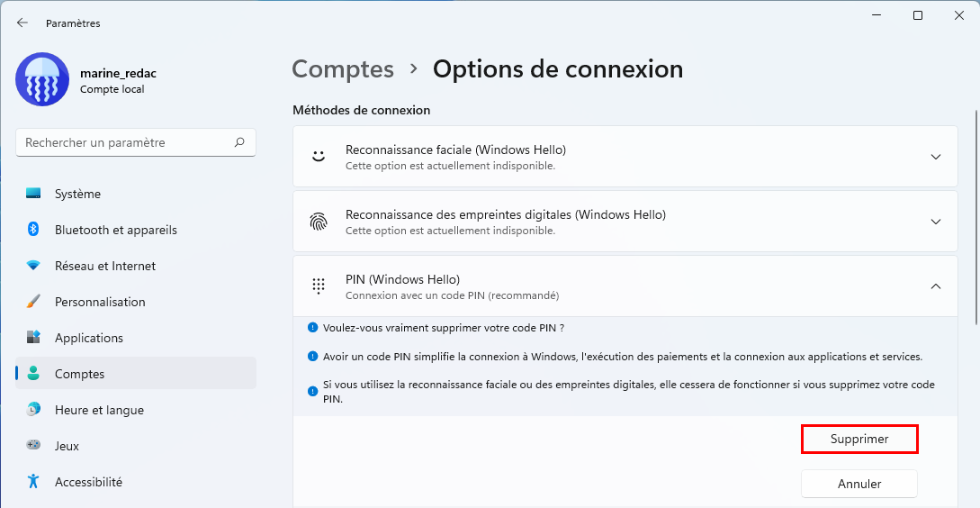Expand the empreintes digitales chevron
This screenshot has width=980, height=508.
click(x=936, y=222)
